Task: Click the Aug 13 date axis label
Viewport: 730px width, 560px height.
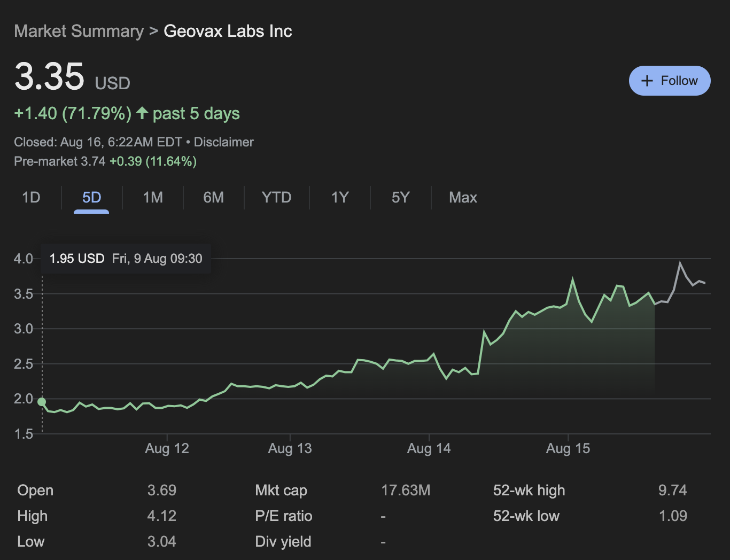Action: click(x=290, y=448)
